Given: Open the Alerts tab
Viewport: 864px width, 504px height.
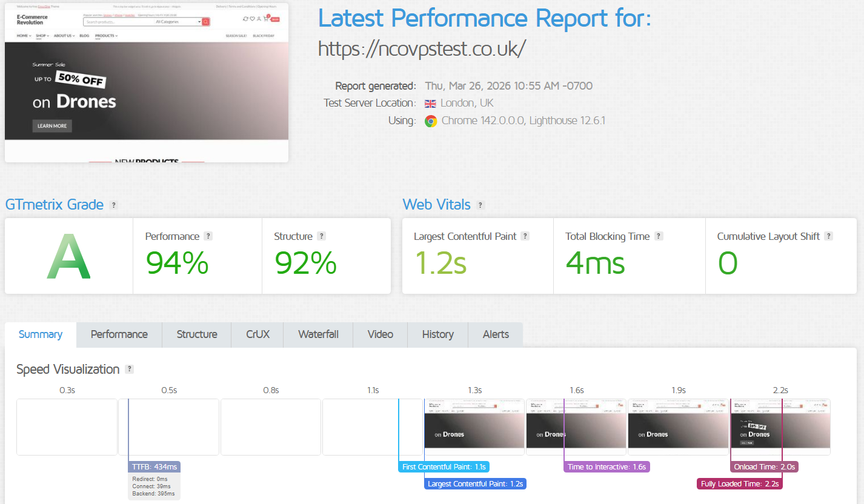Looking at the screenshot, I should click(x=496, y=334).
